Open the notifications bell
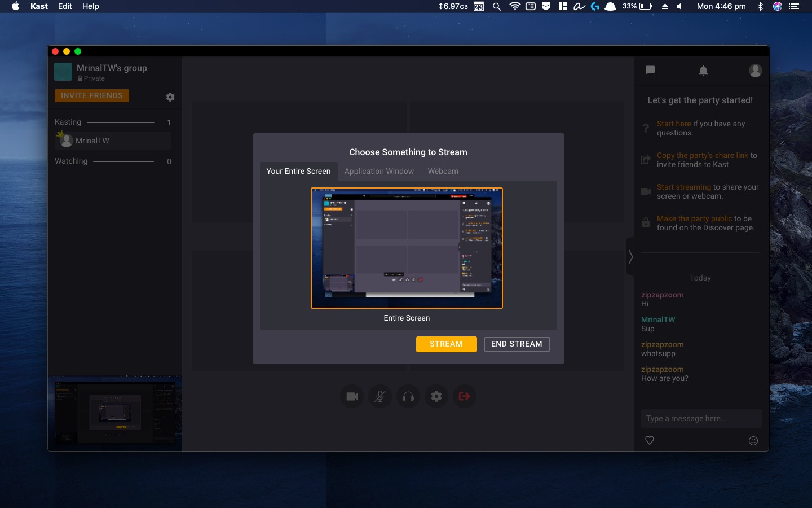 coord(703,71)
